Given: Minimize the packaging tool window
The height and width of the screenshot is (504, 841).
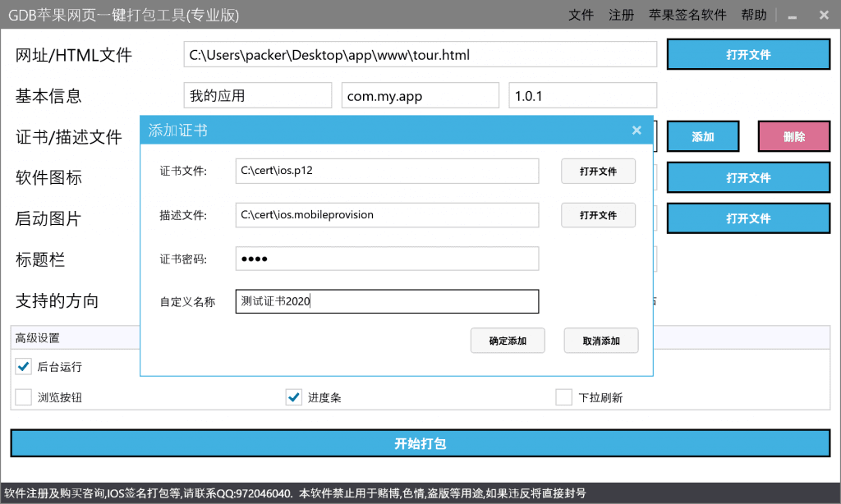Looking at the screenshot, I should coord(792,16).
